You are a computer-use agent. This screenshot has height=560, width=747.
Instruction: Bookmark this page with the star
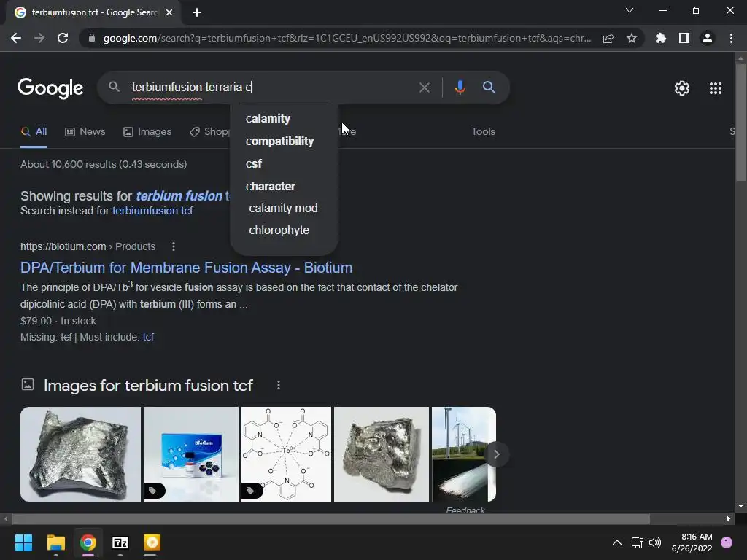click(x=632, y=38)
